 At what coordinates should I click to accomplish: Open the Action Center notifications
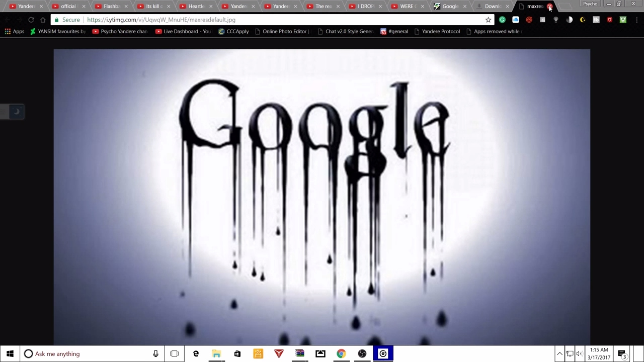pos(622,353)
